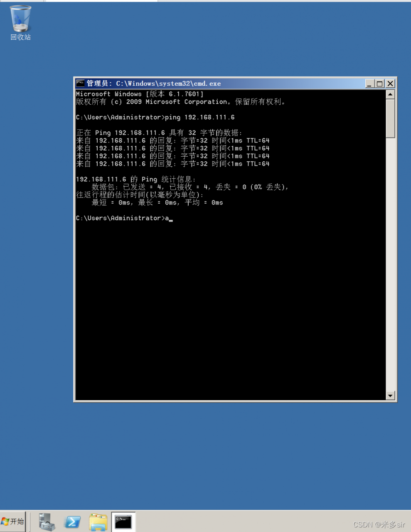411x532 pixels.
Task: Click the '最短 = 0ms' timing line
Action: [157, 203]
